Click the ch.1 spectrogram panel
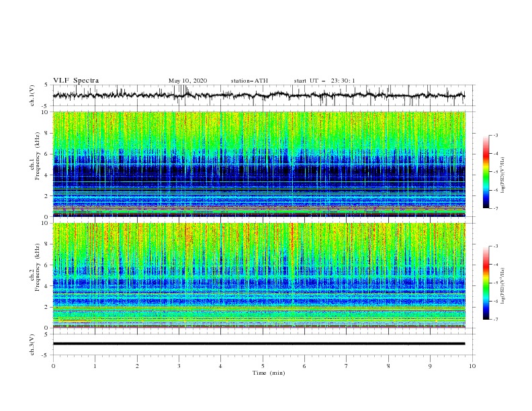This screenshot has width=532, height=411. click(259, 164)
